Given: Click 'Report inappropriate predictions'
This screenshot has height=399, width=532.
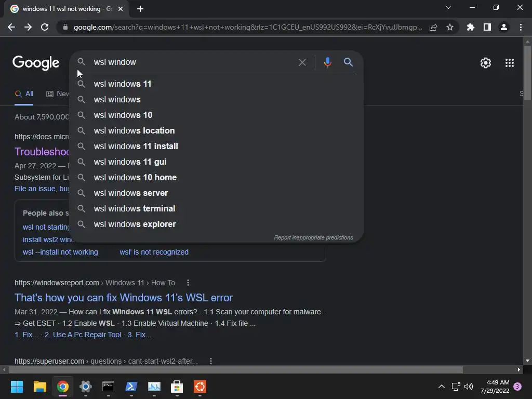Looking at the screenshot, I should [x=313, y=237].
